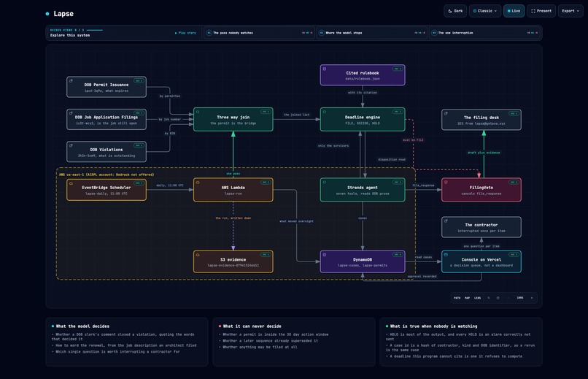Click the cloud icon on AWS Lambda node

click(x=198, y=183)
